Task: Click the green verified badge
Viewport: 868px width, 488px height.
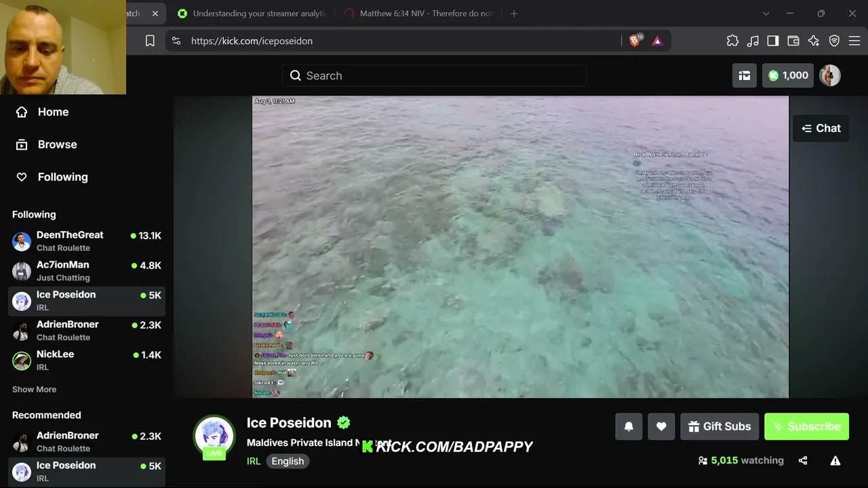Action: tap(344, 422)
